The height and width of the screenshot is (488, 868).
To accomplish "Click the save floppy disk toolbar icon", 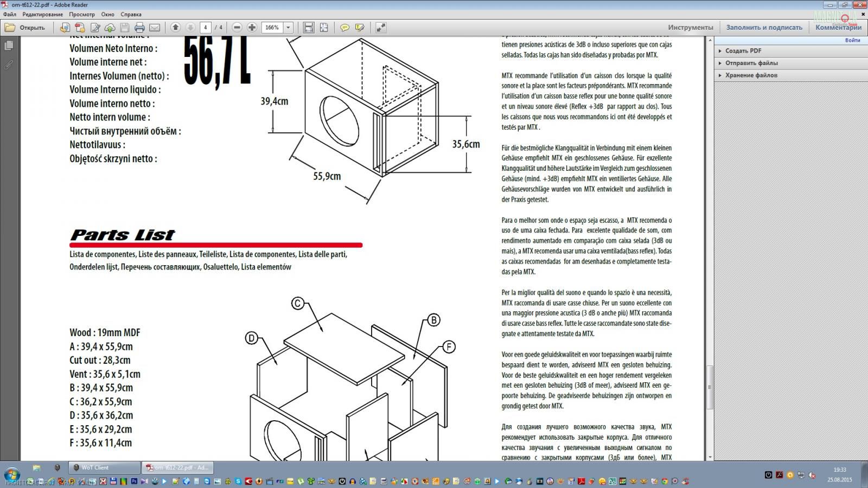I will (125, 27).
